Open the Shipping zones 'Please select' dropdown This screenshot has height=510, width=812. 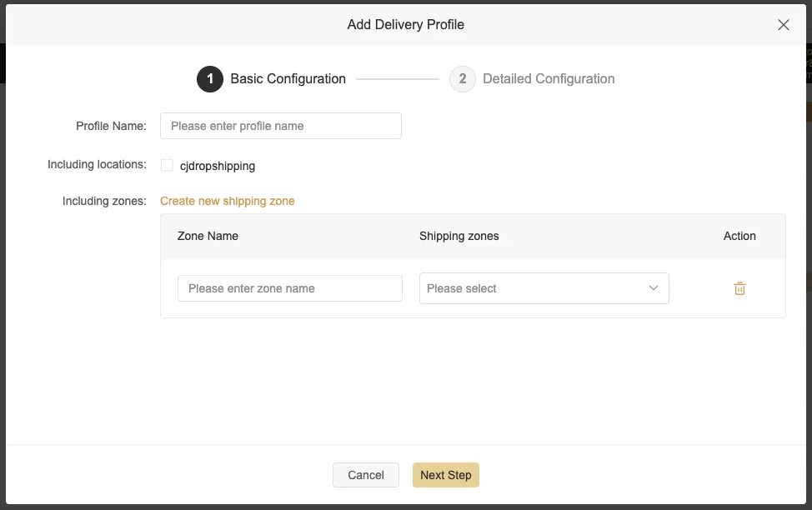(544, 288)
